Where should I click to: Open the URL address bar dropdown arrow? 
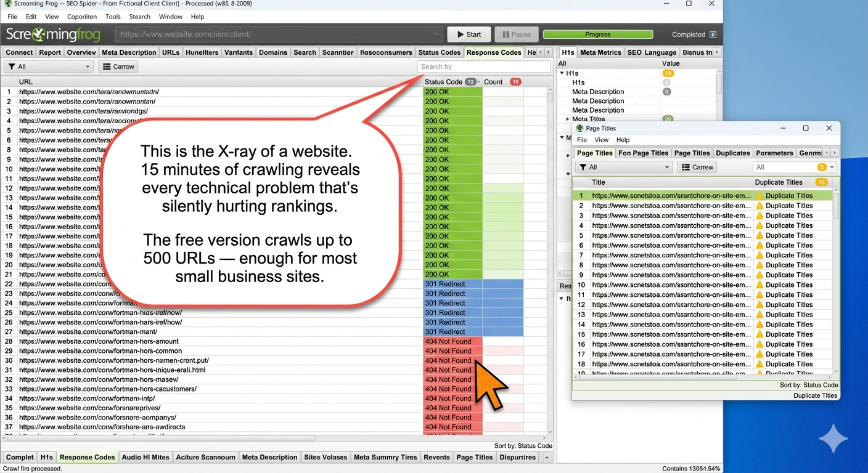click(x=437, y=34)
